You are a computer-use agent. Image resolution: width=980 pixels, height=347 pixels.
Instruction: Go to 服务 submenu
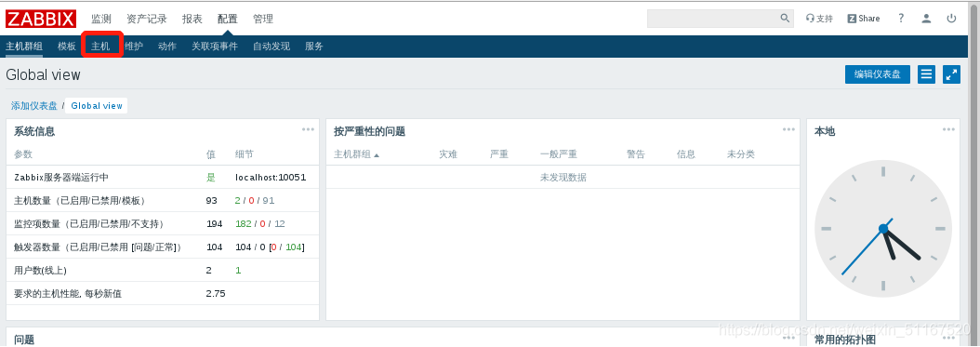(x=314, y=47)
